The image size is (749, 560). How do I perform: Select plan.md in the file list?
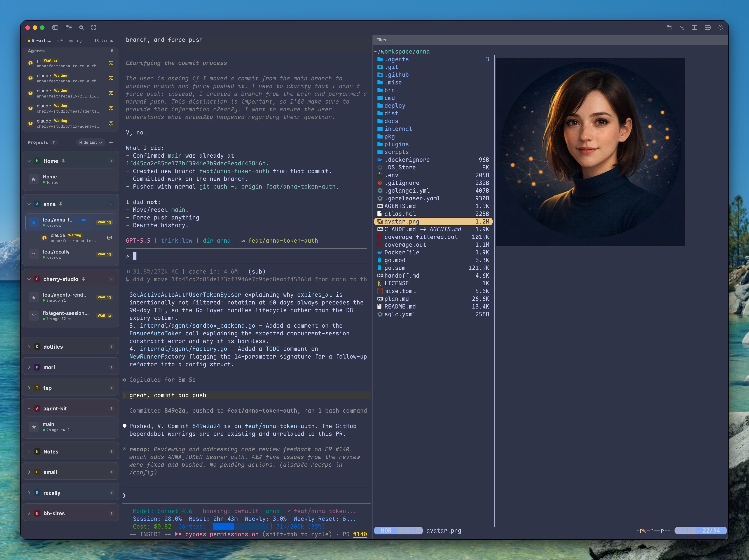click(x=433, y=299)
